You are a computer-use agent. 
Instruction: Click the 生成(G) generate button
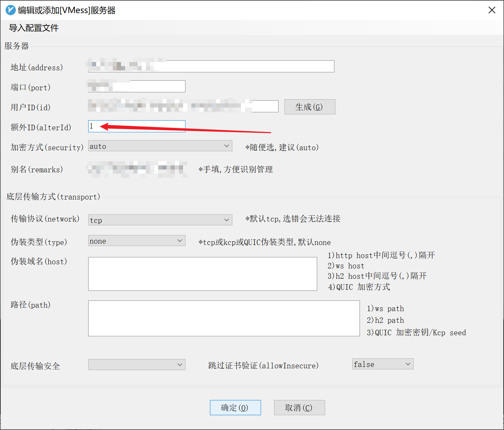tap(309, 107)
